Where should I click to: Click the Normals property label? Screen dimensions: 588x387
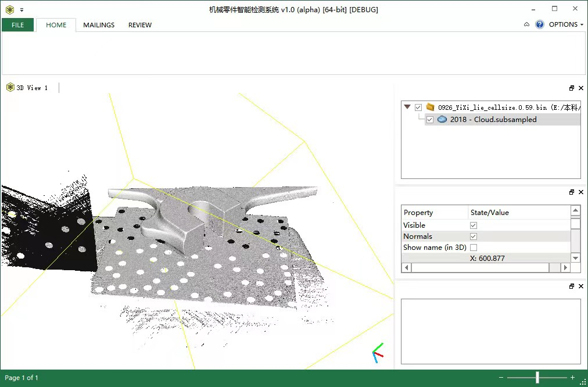(x=417, y=236)
